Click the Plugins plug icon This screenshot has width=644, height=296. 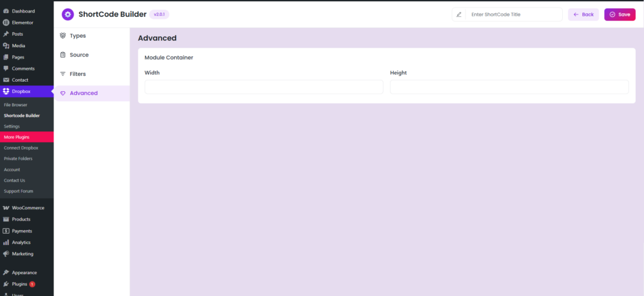[6, 284]
